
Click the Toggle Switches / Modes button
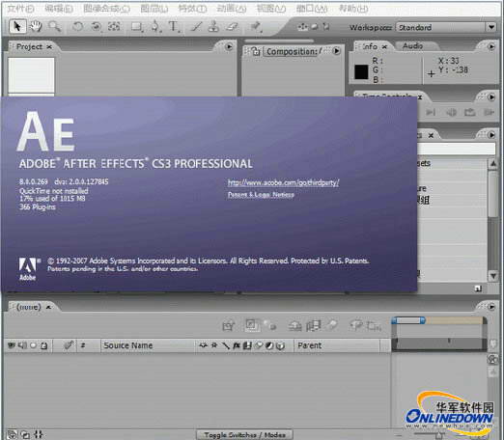click(x=244, y=435)
